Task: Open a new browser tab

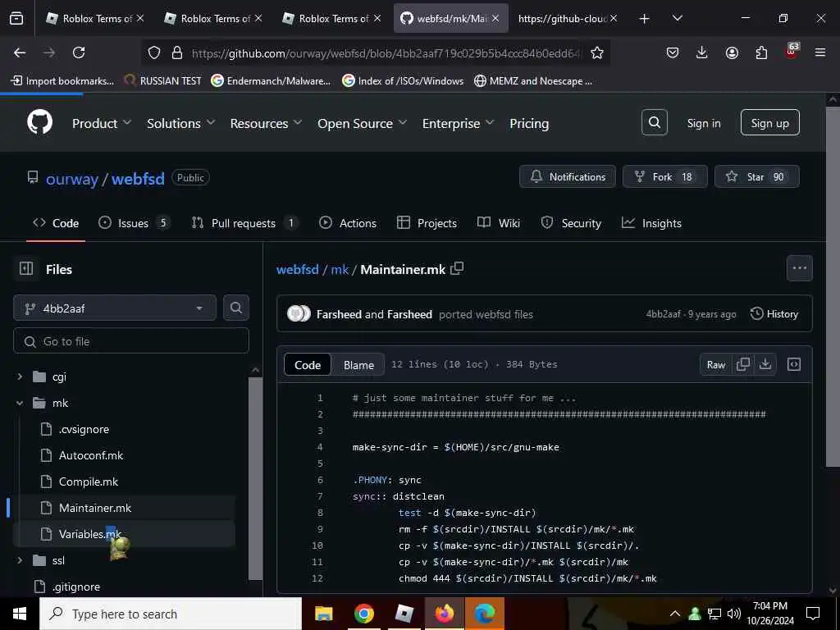Action: [645, 19]
